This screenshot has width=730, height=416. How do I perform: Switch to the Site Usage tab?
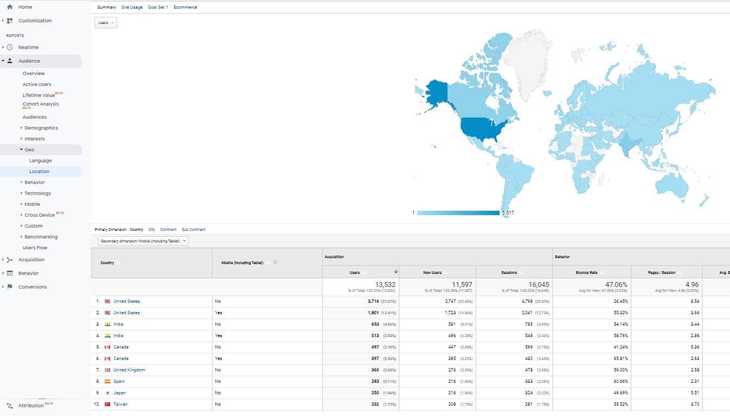[x=132, y=7]
